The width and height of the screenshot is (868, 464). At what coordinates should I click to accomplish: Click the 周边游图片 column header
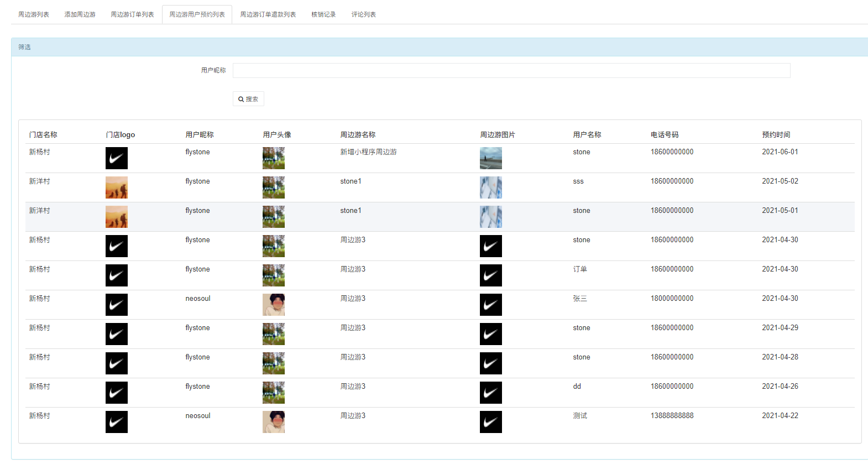498,135
